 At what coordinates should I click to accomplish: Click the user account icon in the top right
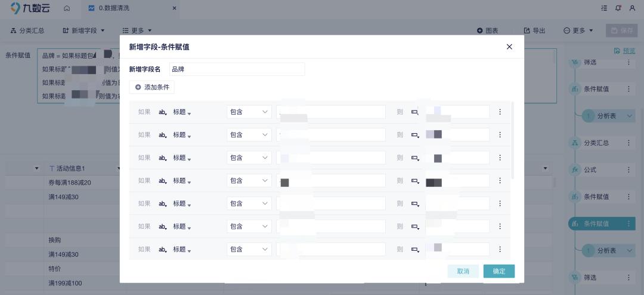(x=633, y=8)
